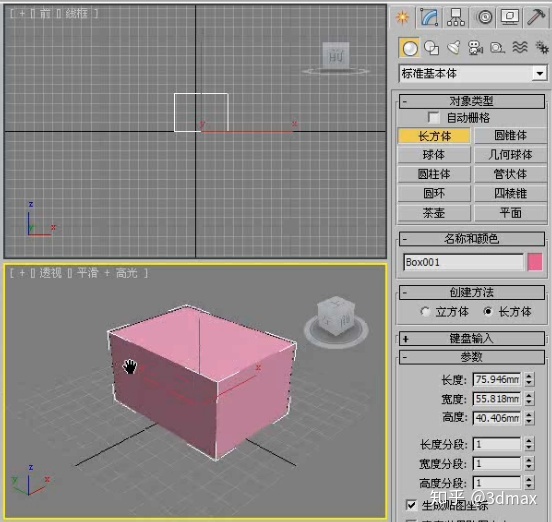The height and width of the screenshot is (522, 552).
Task: Open the 线框 shading label menu
Action: click(77, 13)
